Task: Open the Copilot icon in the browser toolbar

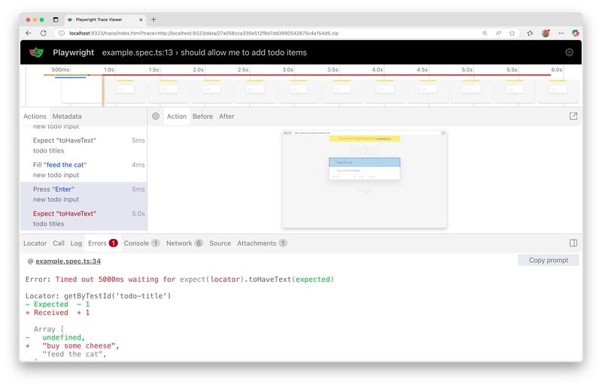Action: (x=575, y=33)
